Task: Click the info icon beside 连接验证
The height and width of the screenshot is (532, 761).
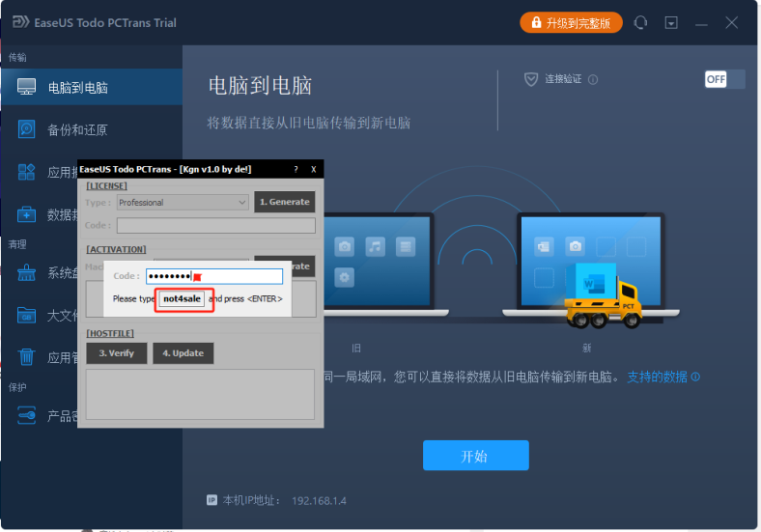Action: [593, 79]
